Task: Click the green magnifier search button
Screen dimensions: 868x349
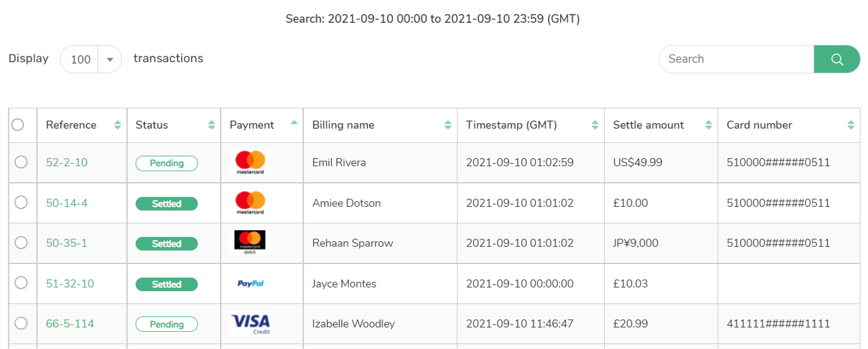Action: (836, 59)
